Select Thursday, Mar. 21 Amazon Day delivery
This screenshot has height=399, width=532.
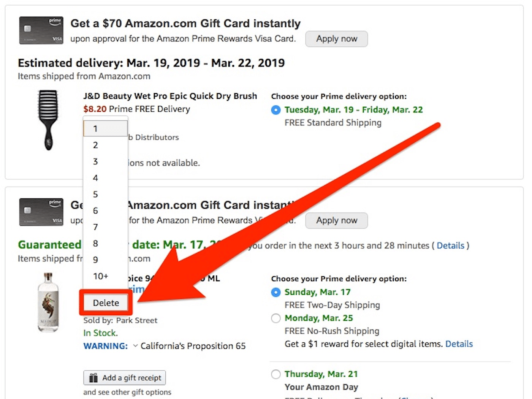[x=276, y=374]
